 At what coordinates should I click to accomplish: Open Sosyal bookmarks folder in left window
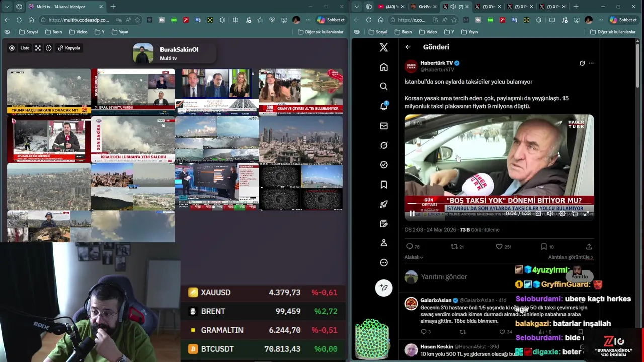29,32
